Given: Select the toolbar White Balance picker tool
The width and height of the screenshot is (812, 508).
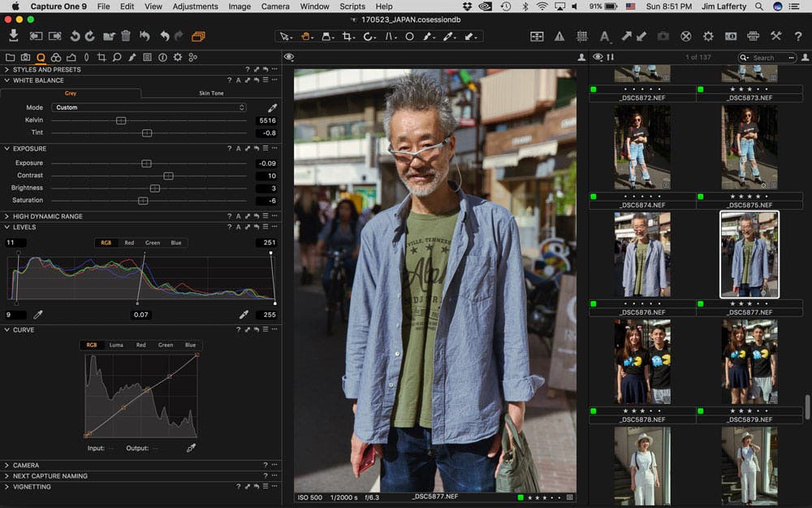Looking at the screenshot, I should click(x=448, y=37).
